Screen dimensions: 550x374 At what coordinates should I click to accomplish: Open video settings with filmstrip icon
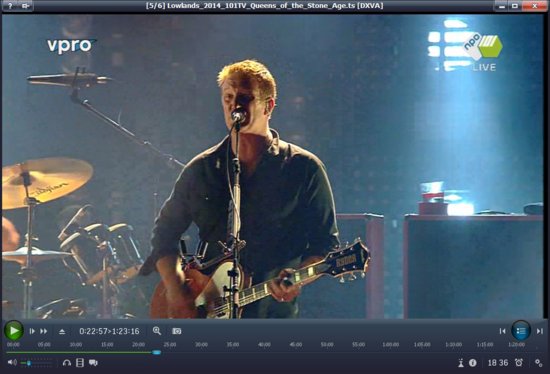pos(80,362)
